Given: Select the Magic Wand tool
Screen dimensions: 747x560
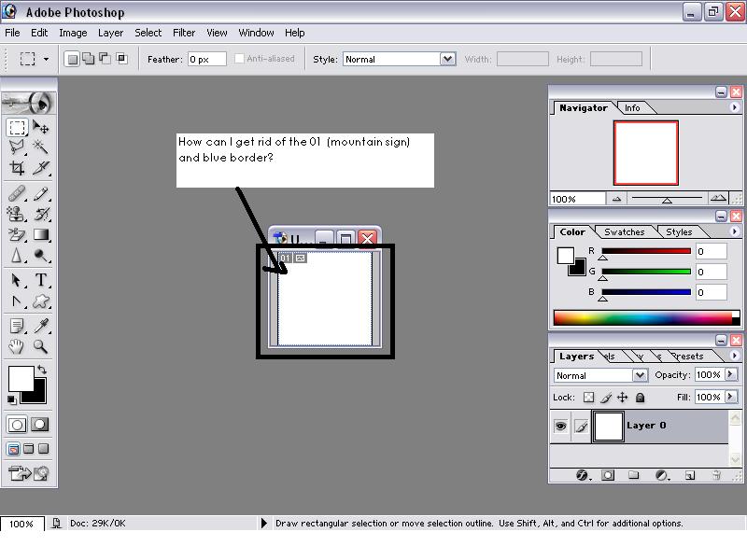Looking at the screenshot, I should (41, 147).
